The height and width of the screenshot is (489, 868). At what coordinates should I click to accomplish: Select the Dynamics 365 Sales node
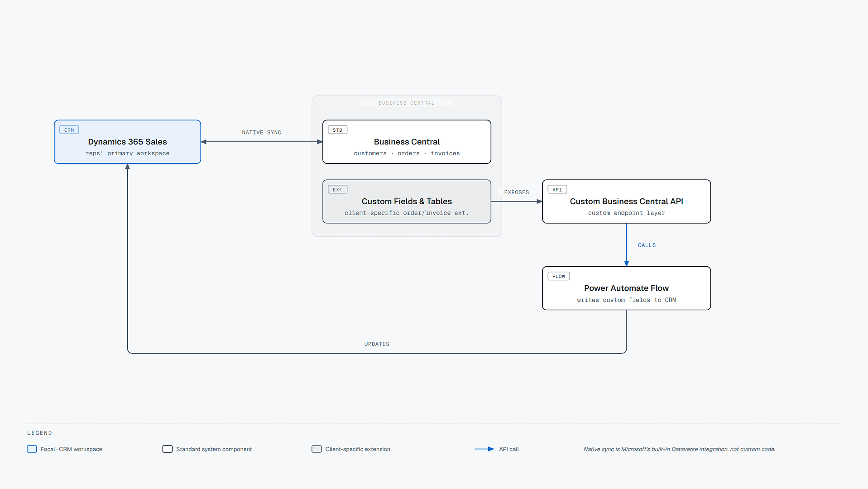(x=127, y=142)
